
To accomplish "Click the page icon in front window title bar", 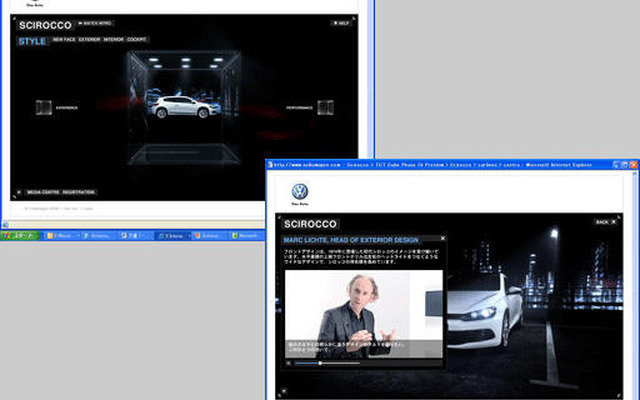I will (270, 165).
